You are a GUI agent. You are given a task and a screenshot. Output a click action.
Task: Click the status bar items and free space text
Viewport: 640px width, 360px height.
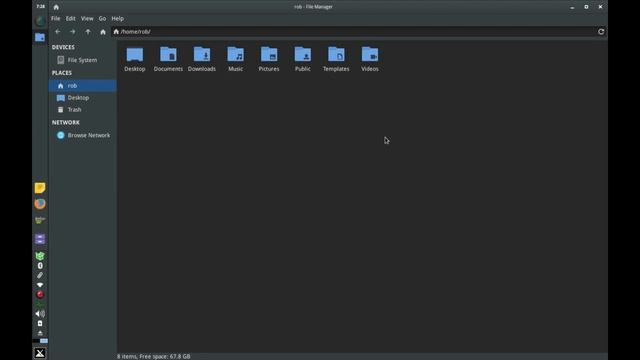coord(154,356)
